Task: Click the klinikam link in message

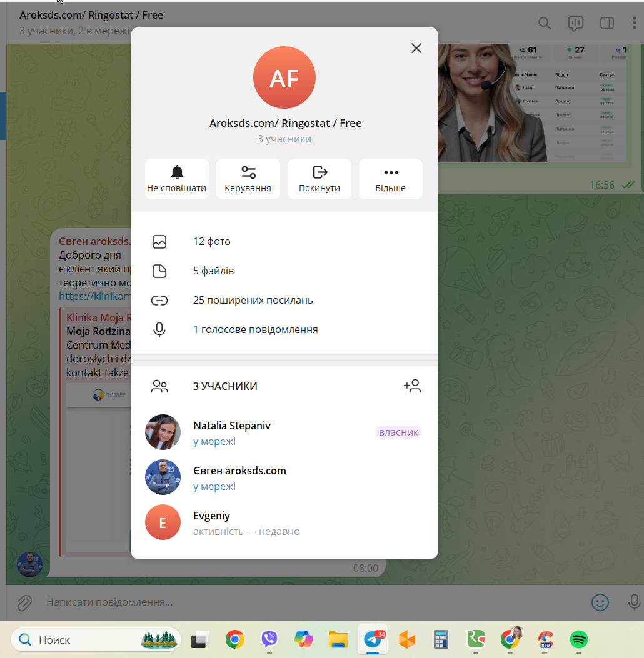Action: [95, 296]
